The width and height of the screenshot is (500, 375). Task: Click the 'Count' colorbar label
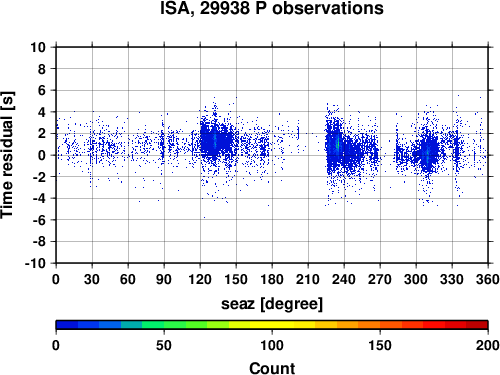[272, 369]
